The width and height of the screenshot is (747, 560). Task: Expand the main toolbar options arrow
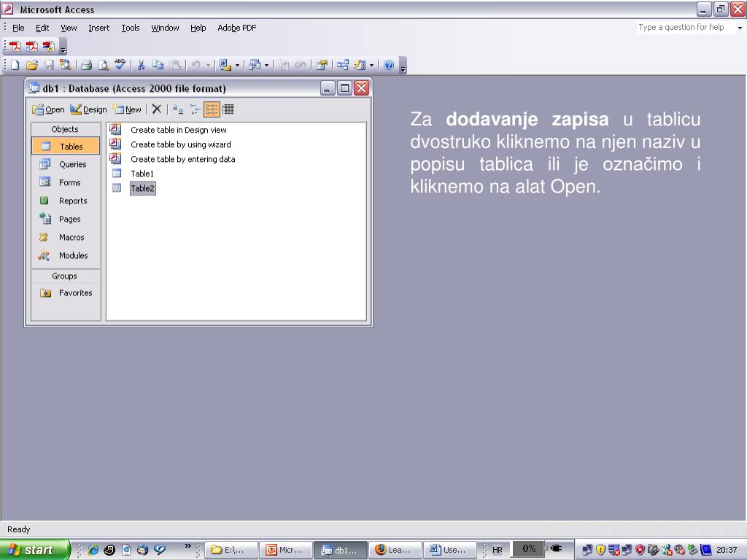coord(403,66)
